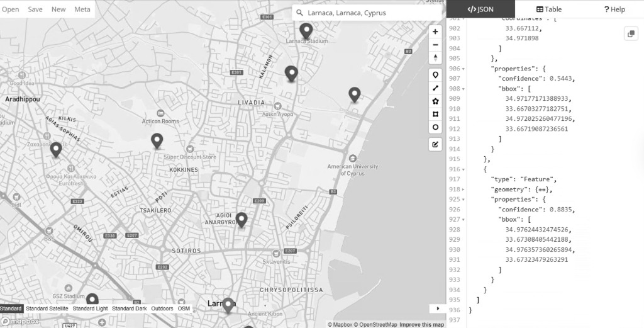This screenshot has height=328, width=644.
Task: Reset map bearing with the compass button
Action: pyautogui.click(x=435, y=57)
